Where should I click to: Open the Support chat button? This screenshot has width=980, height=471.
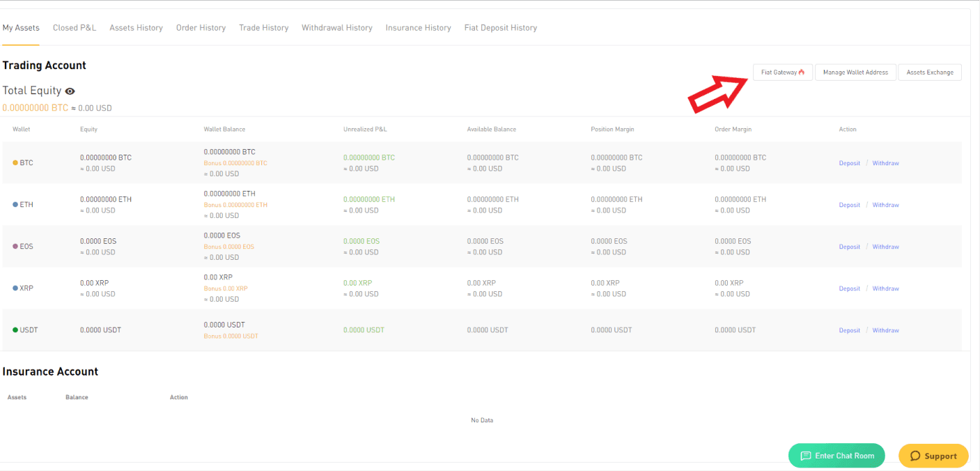coord(933,456)
